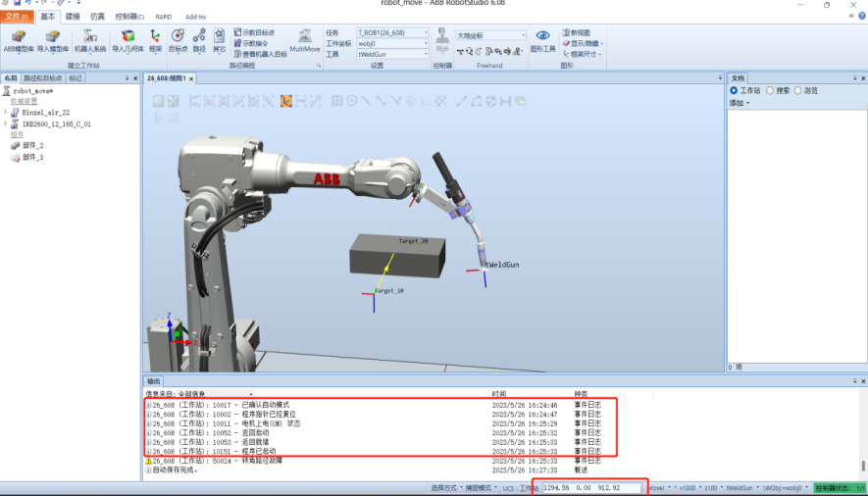This screenshot has height=496, width=868.
Task: Switch to the 仿真 ribbon tab
Action: 97,17
